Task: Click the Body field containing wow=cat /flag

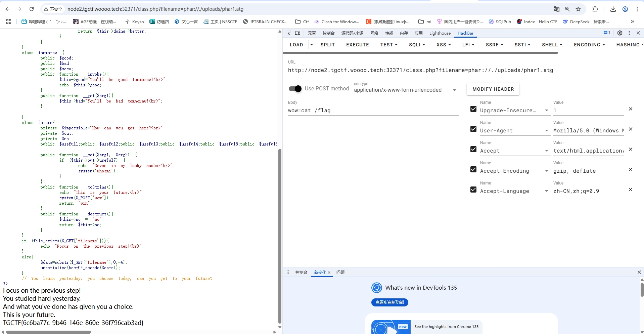Action: (373, 111)
